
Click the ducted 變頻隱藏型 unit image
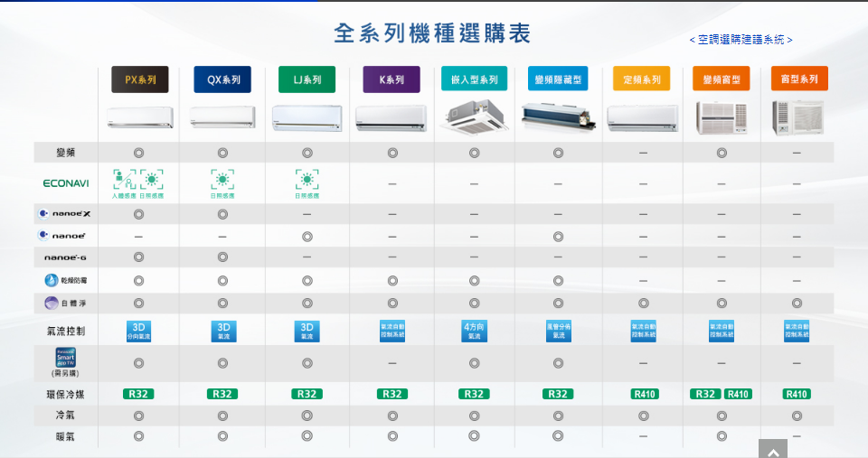(558, 117)
